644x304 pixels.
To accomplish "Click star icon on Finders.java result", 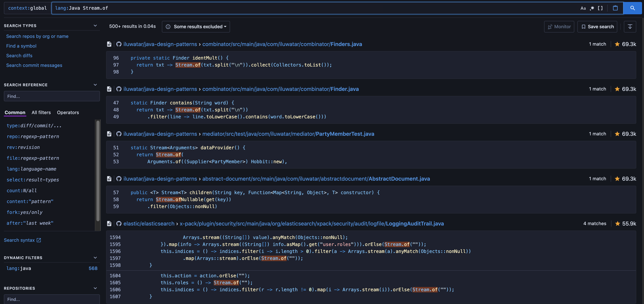I will pos(617,44).
